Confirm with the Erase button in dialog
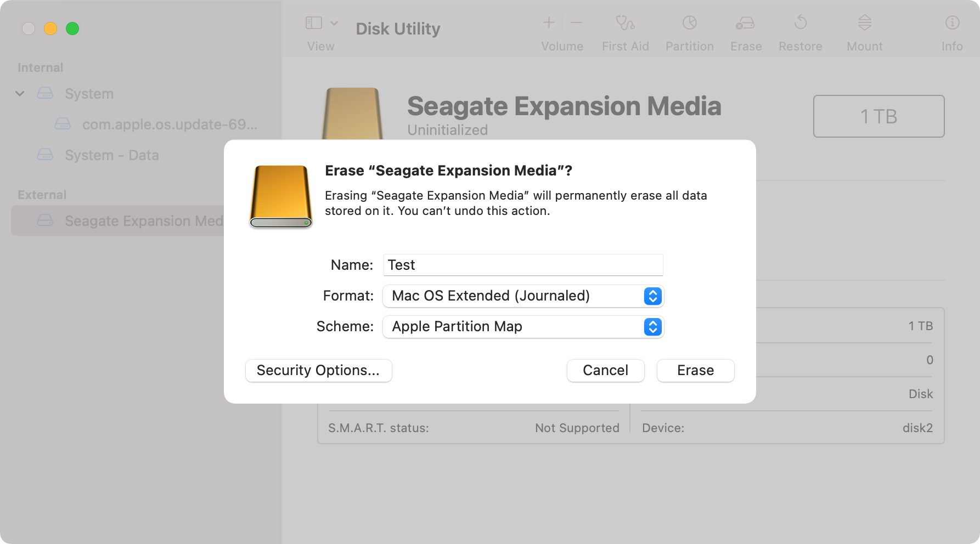The width and height of the screenshot is (980, 544). (695, 370)
